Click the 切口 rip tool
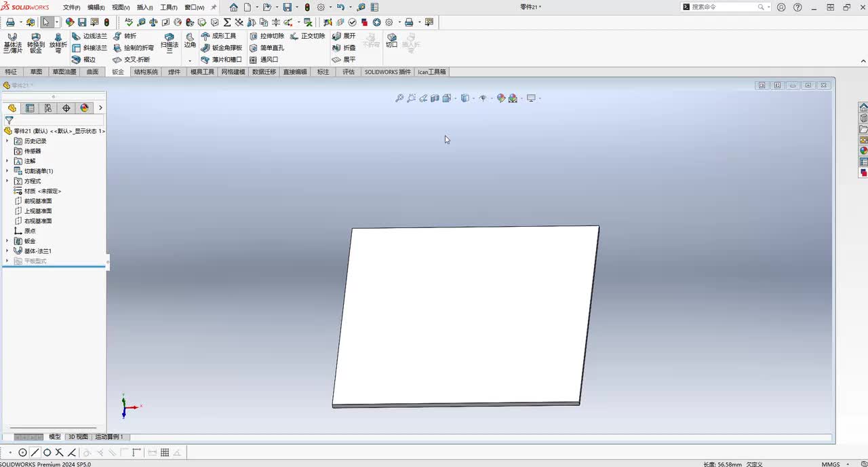The height and width of the screenshot is (467, 868). coord(392,41)
